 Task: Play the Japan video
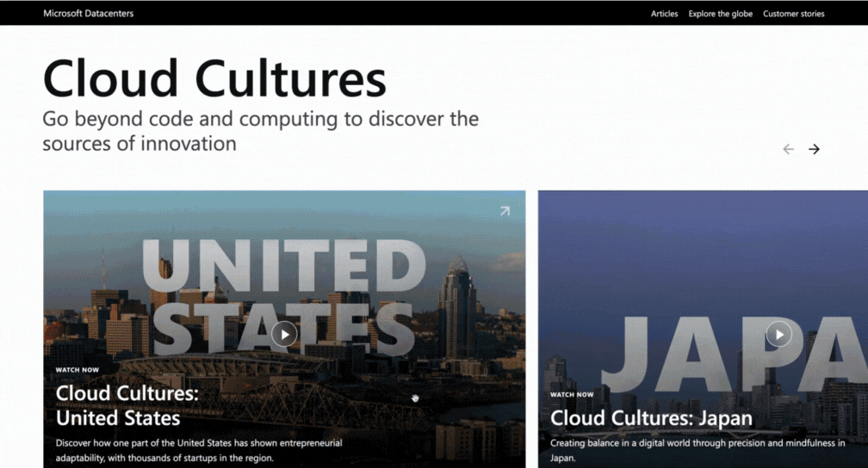pyautogui.click(x=778, y=334)
